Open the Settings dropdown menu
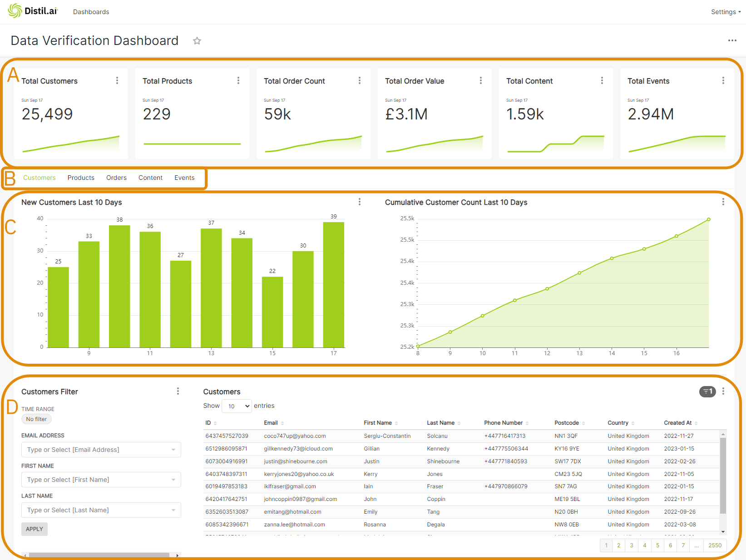The height and width of the screenshot is (560, 746). tap(726, 12)
